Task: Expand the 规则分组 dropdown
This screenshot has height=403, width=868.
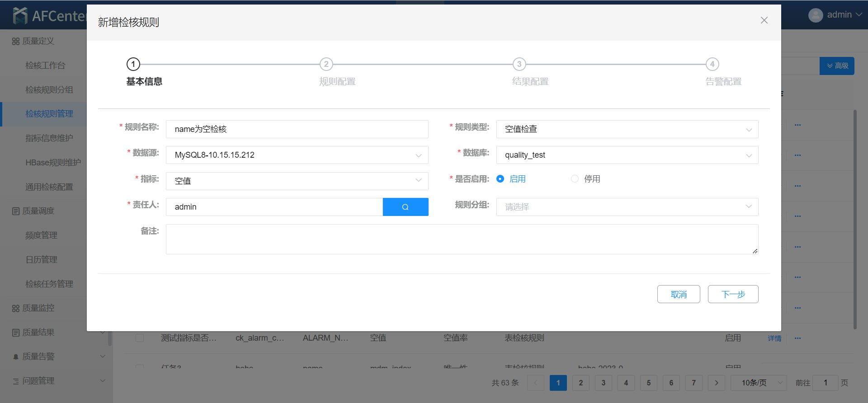Action: (x=627, y=207)
